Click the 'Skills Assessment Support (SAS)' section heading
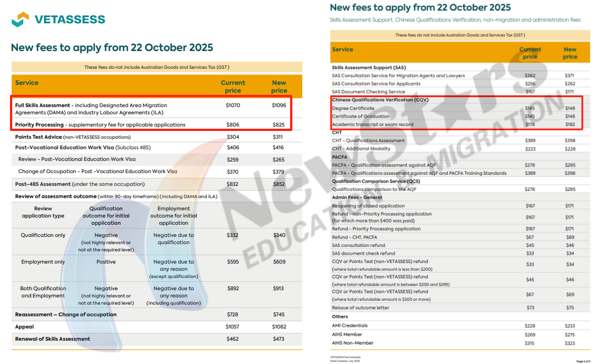This screenshot has width=598, height=364. [369, 68]
